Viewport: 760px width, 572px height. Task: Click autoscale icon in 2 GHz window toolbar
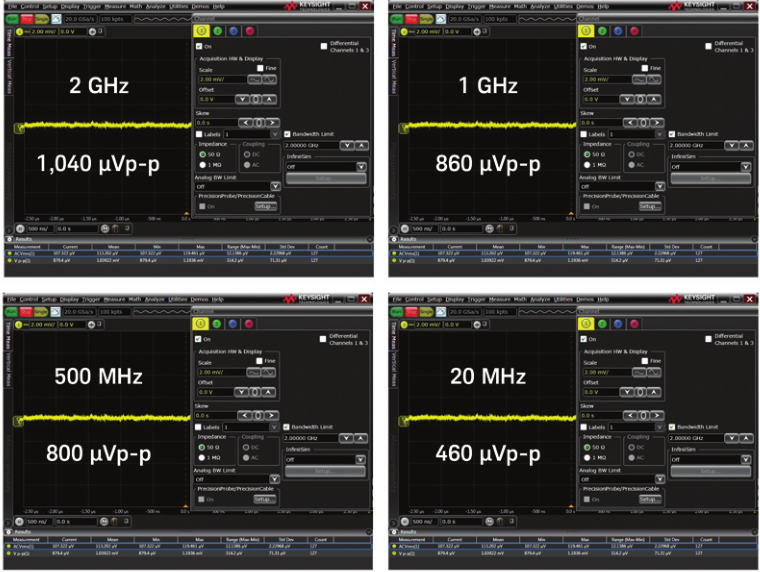[56, 19]
